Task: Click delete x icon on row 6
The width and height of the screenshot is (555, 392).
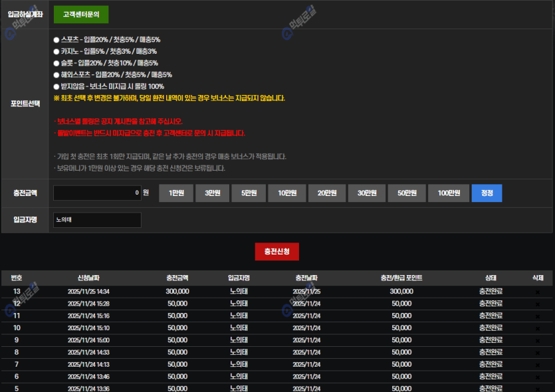Action: (x=538, y=377)
